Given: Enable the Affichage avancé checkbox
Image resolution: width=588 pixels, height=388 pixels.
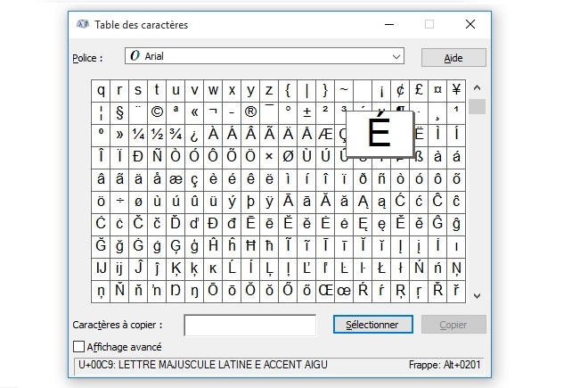Looking at the screenshot, I should tap(78, 346).
